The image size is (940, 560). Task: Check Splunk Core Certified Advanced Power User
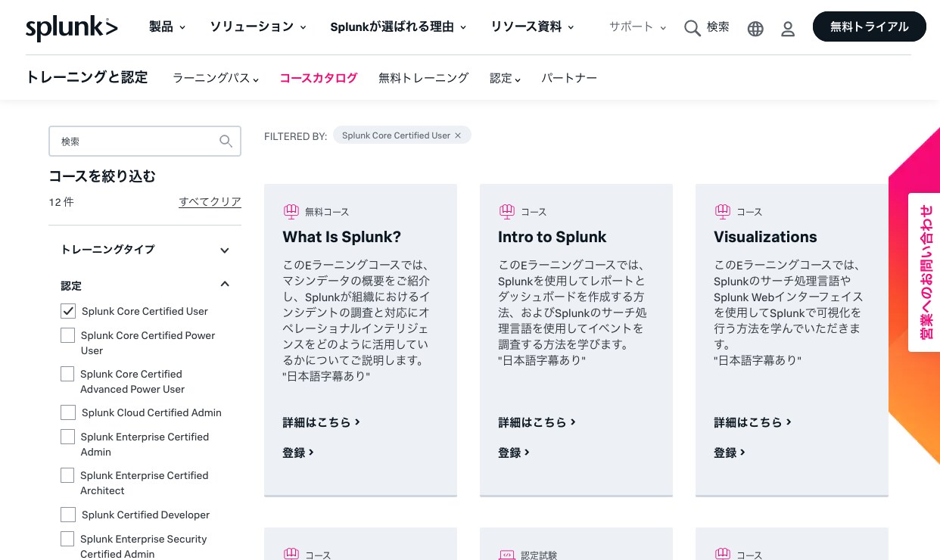click(x=68, y=374)
